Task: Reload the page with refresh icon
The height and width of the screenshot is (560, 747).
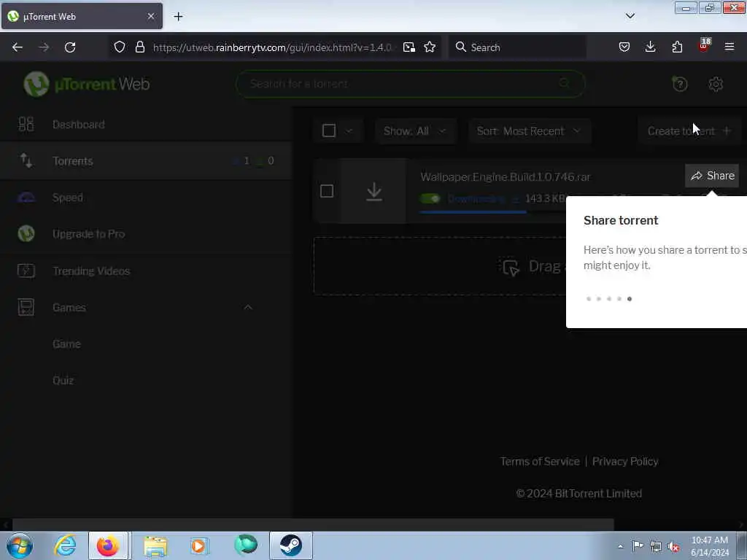Action: coord(70,47)
